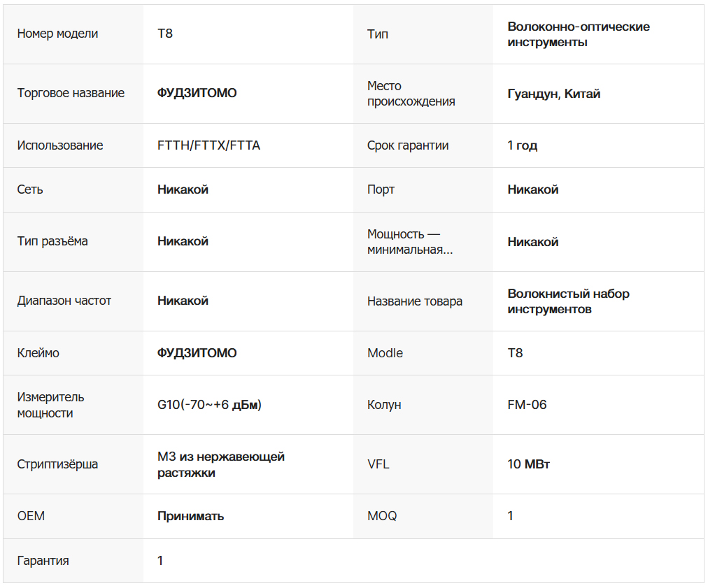Click the "Гарантия" label in last row

[x=43, y=561]
